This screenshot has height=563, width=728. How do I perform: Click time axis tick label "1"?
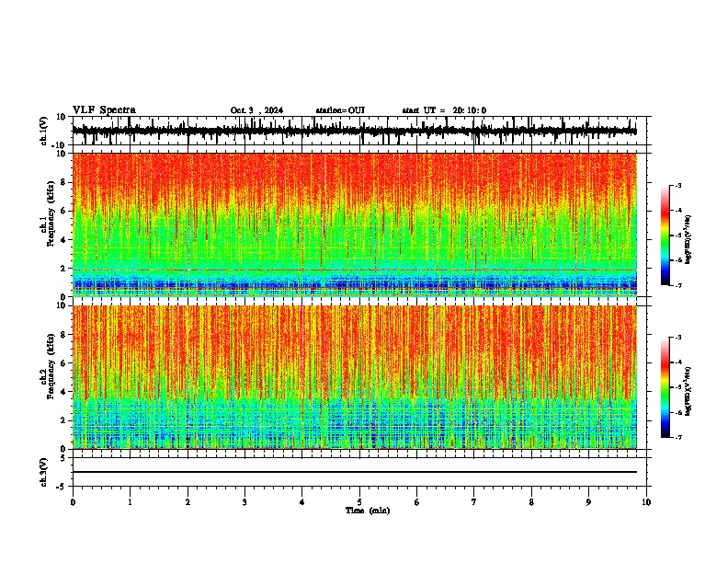click(130, 502)
